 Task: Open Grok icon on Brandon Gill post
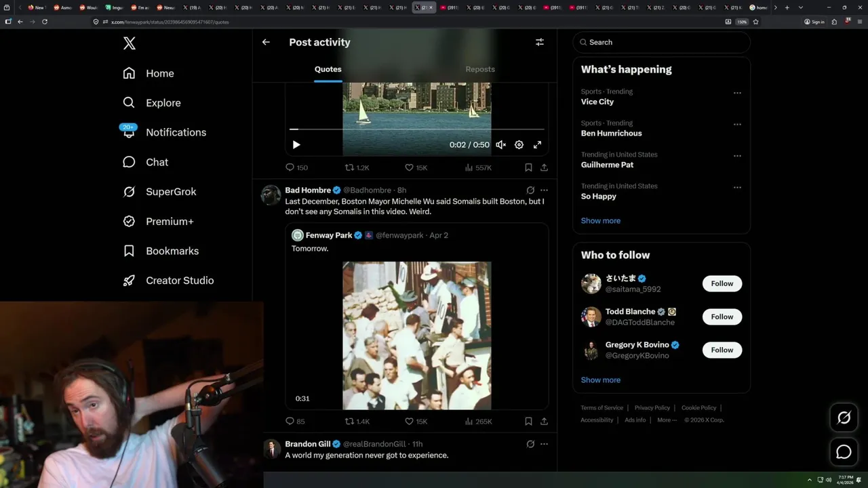point(530,444)
